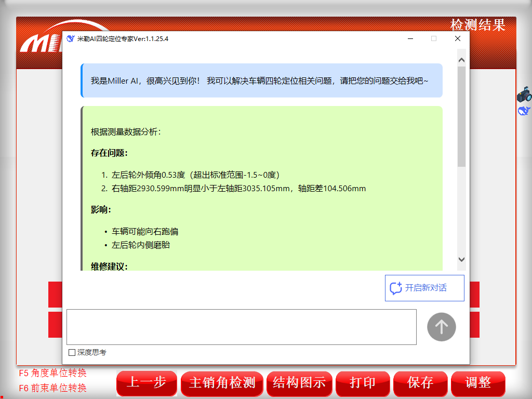Click F5 角度单位转换 label

pyautogui.click(x=52, y=373)
